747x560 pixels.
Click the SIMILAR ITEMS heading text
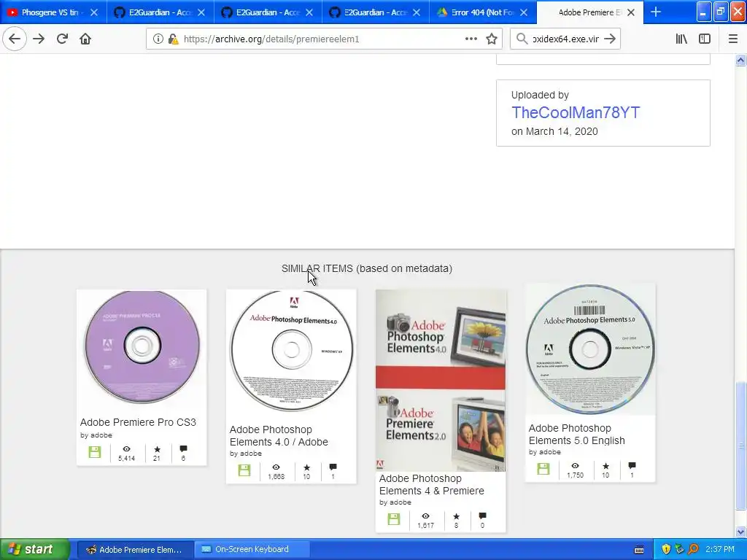[367, 268]
